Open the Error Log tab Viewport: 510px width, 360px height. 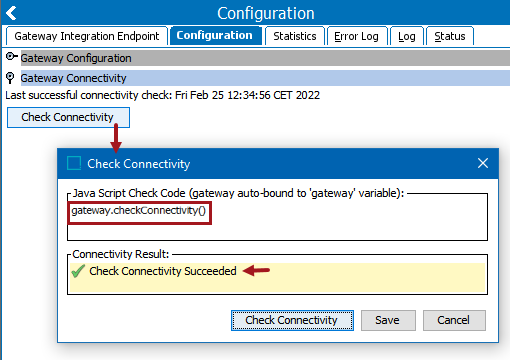coord(356,36)
